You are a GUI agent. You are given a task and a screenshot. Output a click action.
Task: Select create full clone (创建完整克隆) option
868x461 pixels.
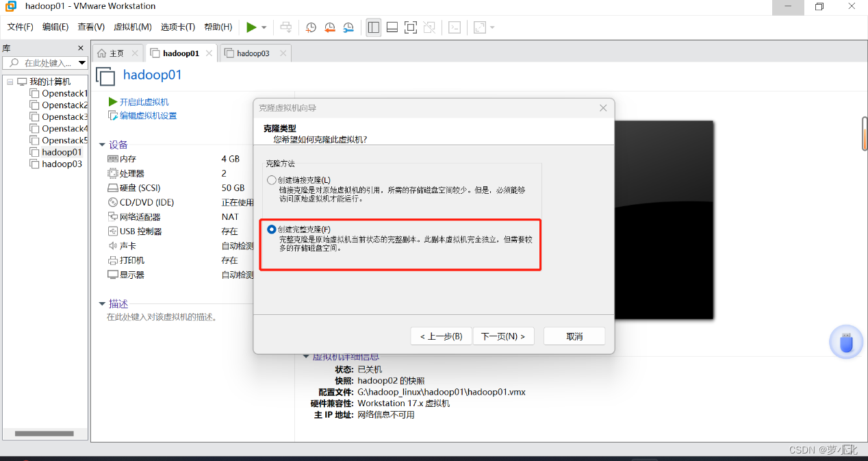point(272,229)
